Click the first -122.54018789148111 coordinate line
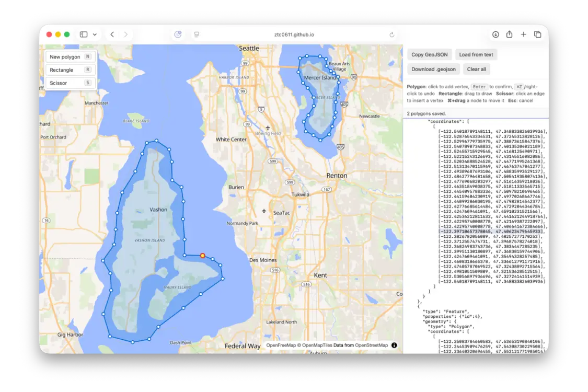 coord(493,131)
